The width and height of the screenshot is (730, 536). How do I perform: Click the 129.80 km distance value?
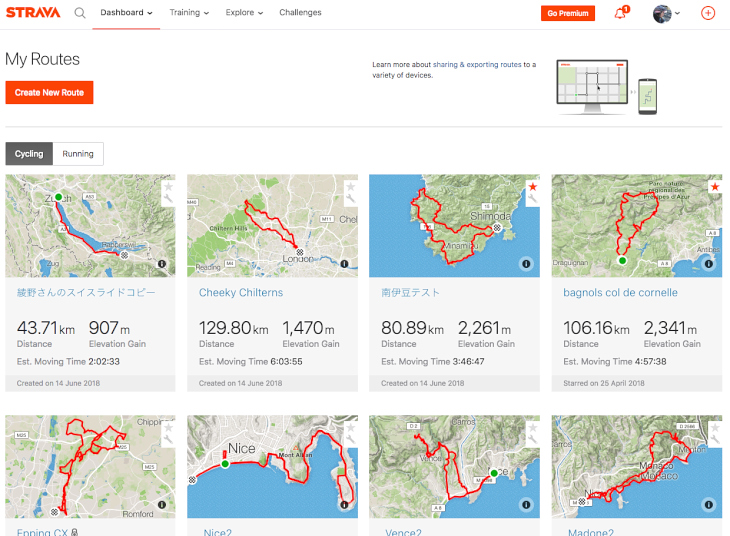coord(234,328)
